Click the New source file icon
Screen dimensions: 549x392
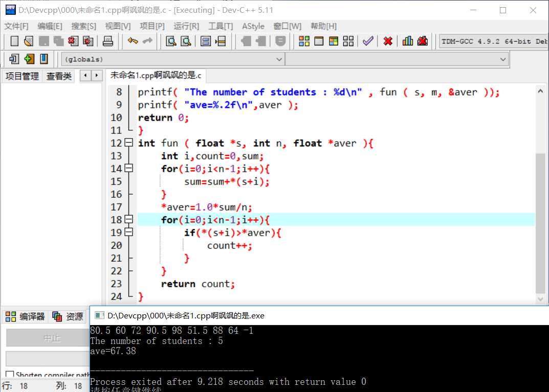pos(14,41)
